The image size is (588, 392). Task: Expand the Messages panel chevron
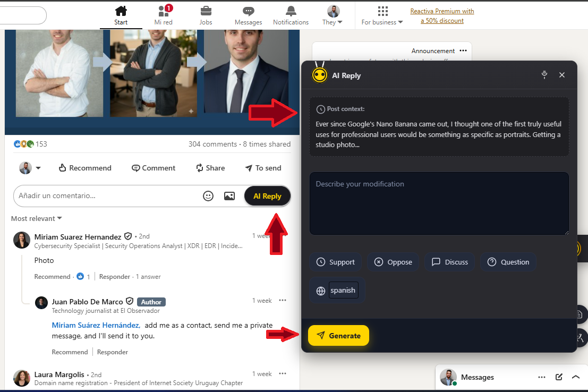point(576,377)
